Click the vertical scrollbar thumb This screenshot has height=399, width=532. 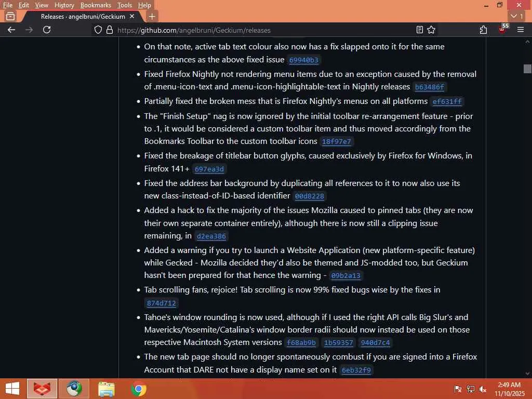pyautogui.click(x=527, y=69)
